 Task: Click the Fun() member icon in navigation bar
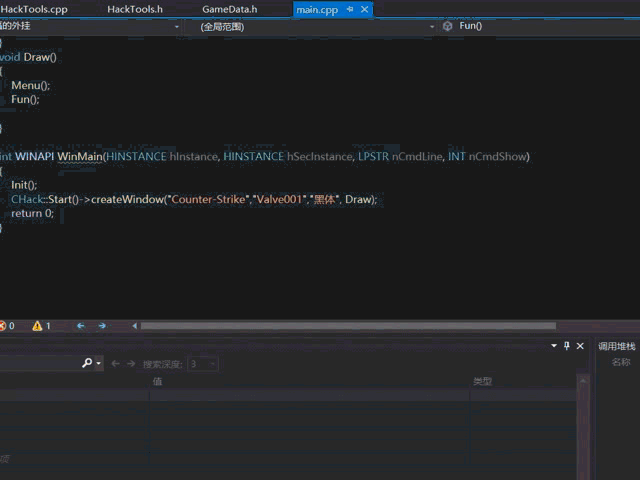(447, 26)
